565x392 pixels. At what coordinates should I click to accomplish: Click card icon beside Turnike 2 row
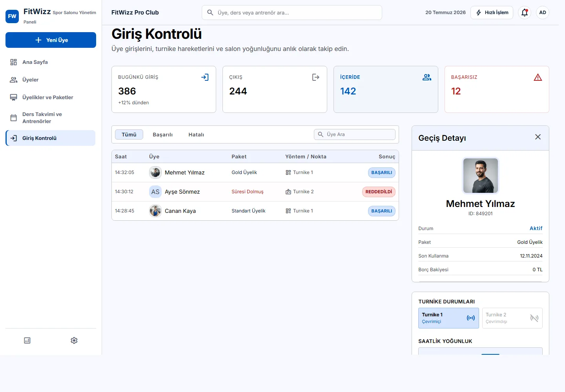pos(288,192)
